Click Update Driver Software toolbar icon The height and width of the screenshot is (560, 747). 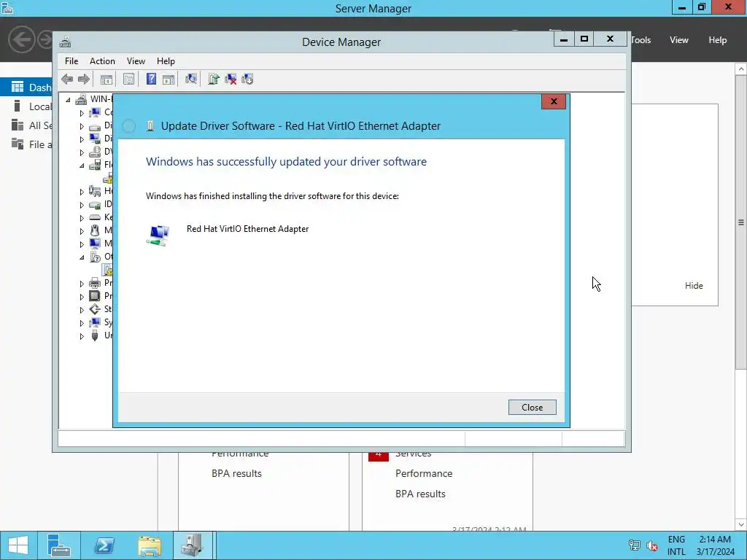214,79
